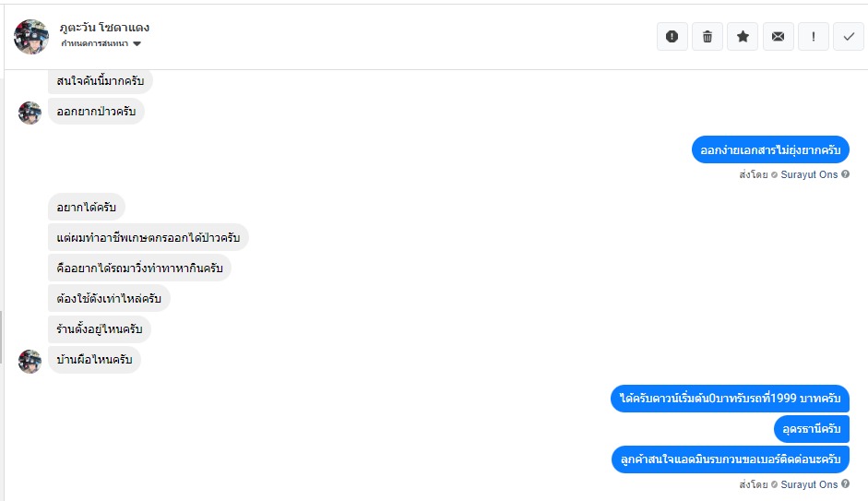The height and width of the screenshot is (501, 868).
Task: Delete conversation with the trash icon
Action: [707, 36]
